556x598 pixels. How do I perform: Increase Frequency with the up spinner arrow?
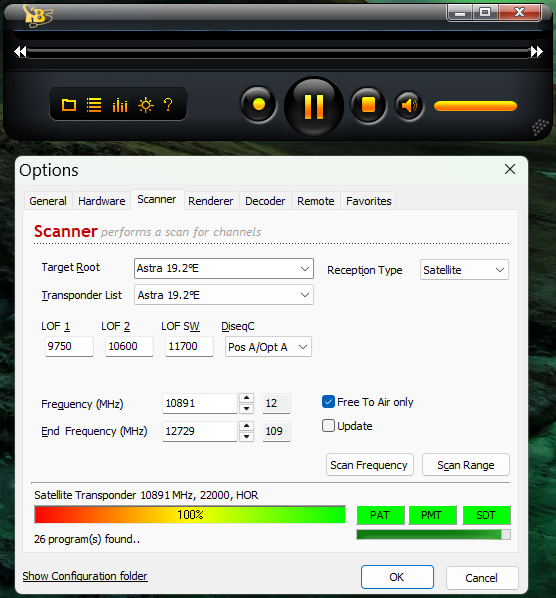pyautogui.click(x=247, y=398)
